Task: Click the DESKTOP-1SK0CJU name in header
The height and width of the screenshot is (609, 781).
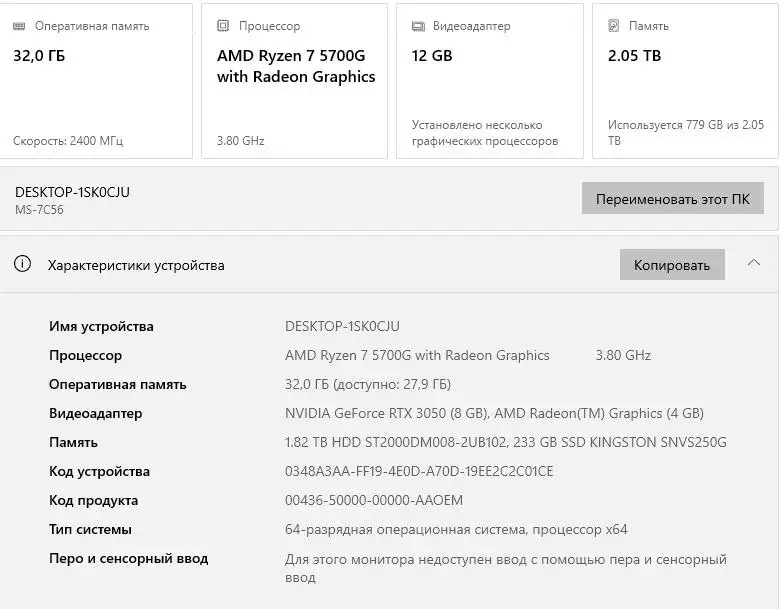Action: coord(72,192)
